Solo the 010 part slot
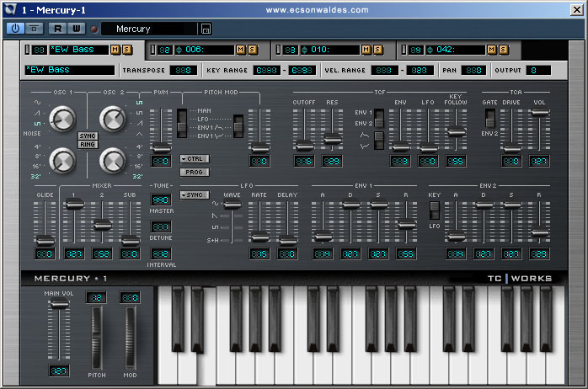 pyautogui.click(x=378, y=50)
